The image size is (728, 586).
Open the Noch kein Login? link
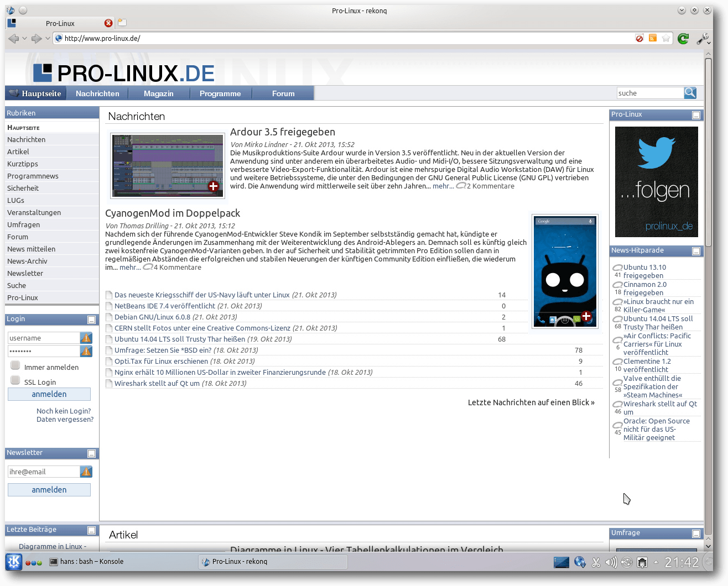tap(64, 411)
